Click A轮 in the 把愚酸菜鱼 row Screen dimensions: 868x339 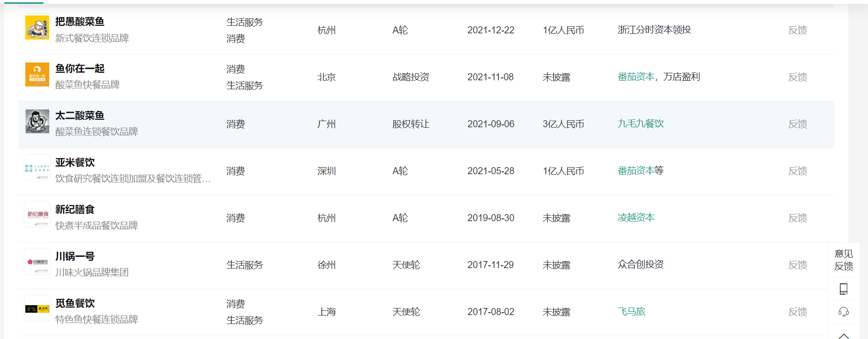[x=400, y=30]
